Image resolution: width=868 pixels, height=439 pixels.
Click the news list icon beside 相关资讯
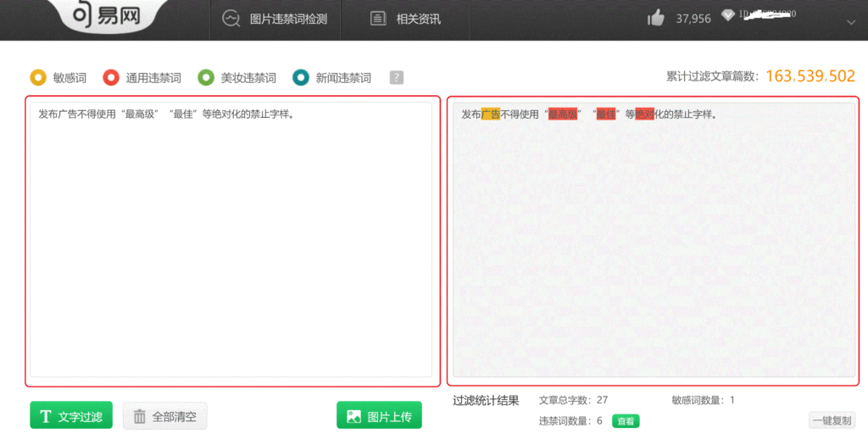click(378, 19)
